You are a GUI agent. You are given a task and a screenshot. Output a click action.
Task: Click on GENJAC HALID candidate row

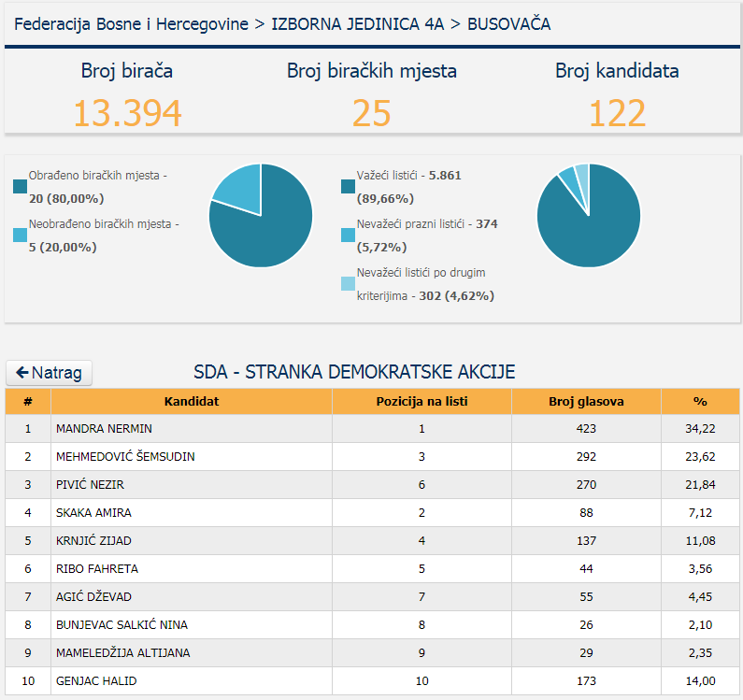pos(96,681)
